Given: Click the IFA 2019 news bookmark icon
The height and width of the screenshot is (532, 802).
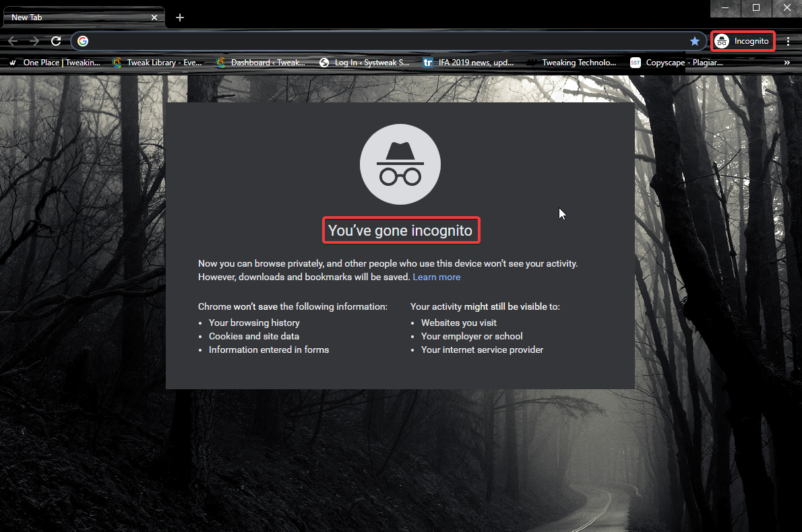Looking at the screenshot, I should [428, 62].
